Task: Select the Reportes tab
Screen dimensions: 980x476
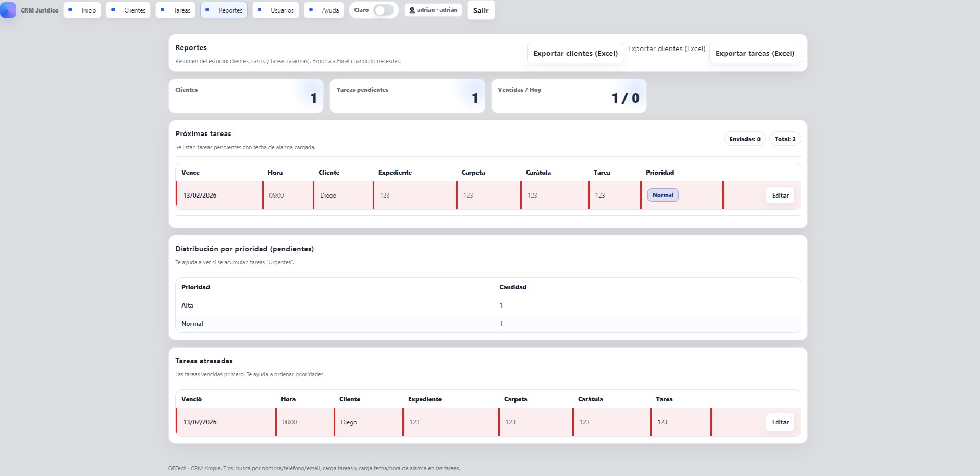Action: click(x=224, y=10)
